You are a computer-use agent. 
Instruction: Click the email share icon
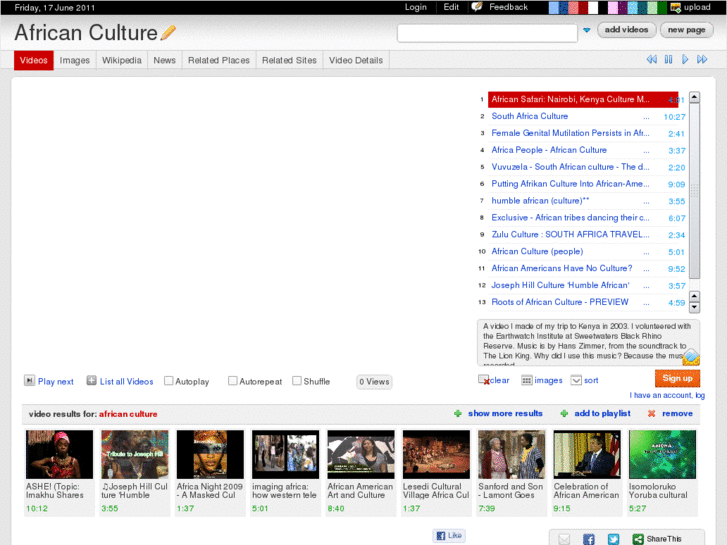click(564, 539)
